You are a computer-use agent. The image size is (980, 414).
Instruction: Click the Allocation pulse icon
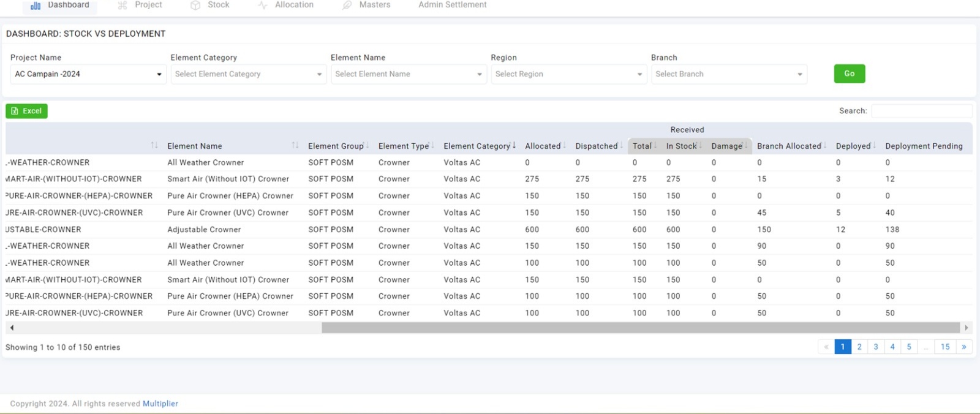pos(263,6)
